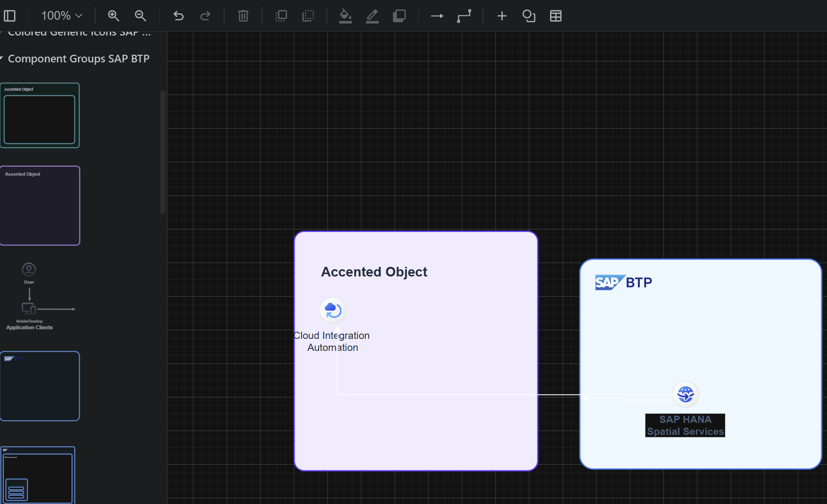Toggle the Shadow icon in toolbar
This screenshot has width=827, height=504.
click(399, 16)
